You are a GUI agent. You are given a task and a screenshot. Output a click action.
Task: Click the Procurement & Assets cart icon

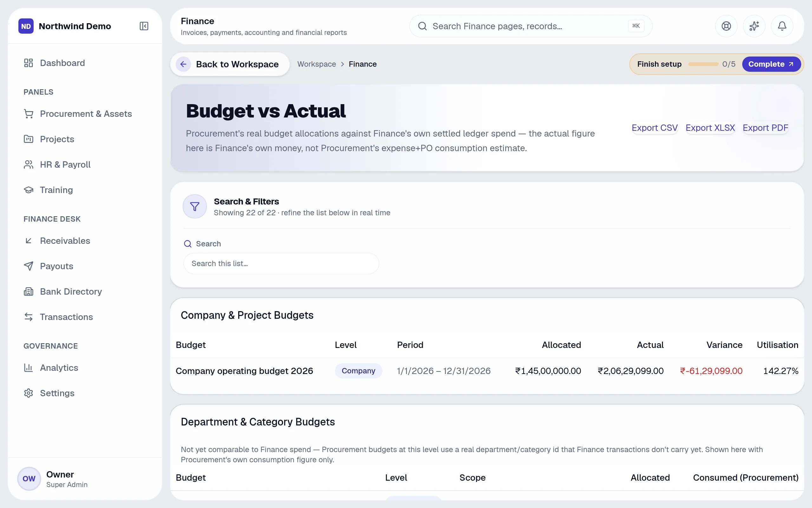click(x=29, y=114)
